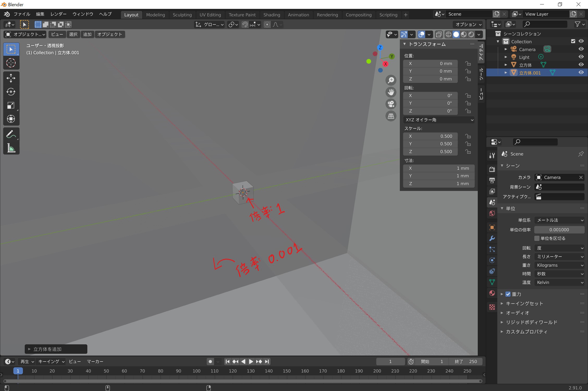Click the play animation button
The height and width of the screenshot is (391, 588).
click(251, 361)
